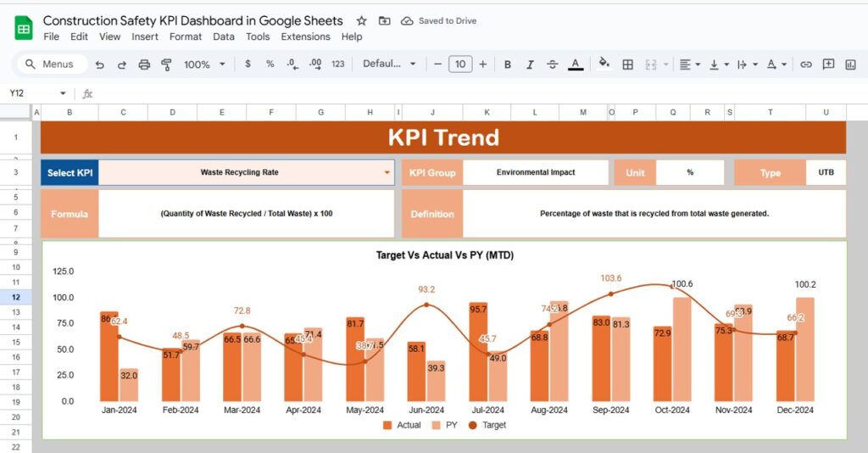
Task: Open the Waste Recycling Rate KPI dropdown
Action: point(387,173)
